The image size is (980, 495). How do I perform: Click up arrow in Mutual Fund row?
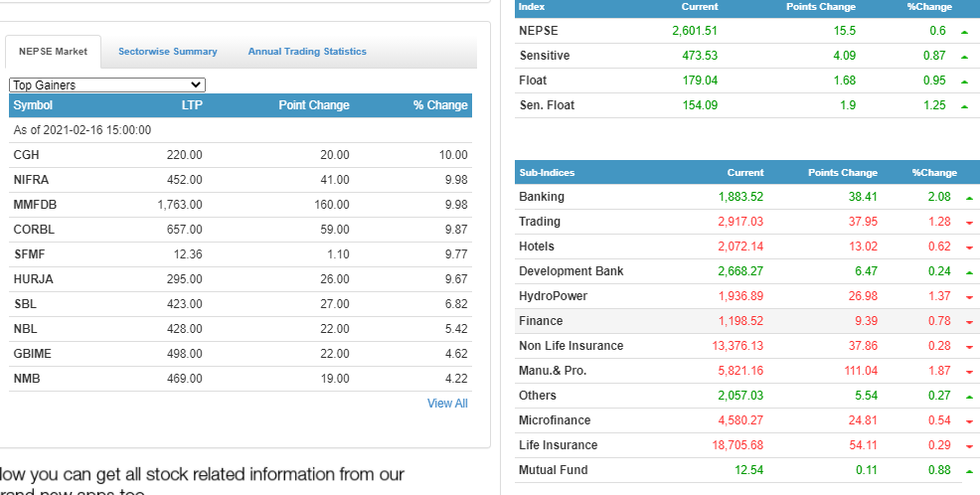coord(969,472)
